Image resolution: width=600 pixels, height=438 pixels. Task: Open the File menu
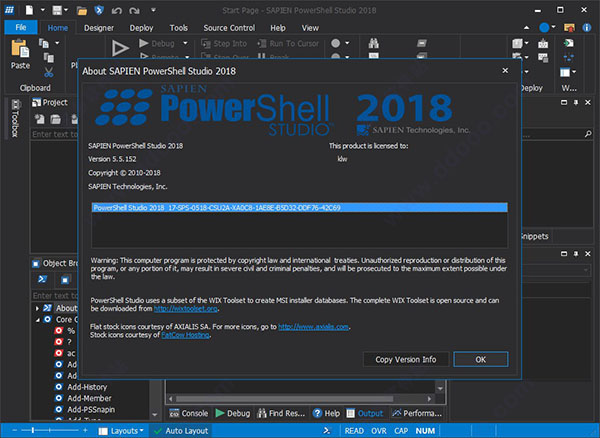pos(21,27)
